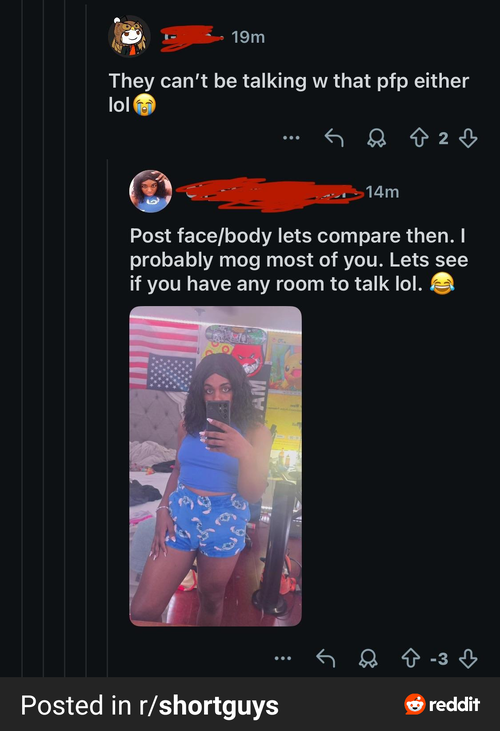Upvote the comment with -3 points
Image resolution: width=500 pixels, height=731 pixels.
(411, 658)
